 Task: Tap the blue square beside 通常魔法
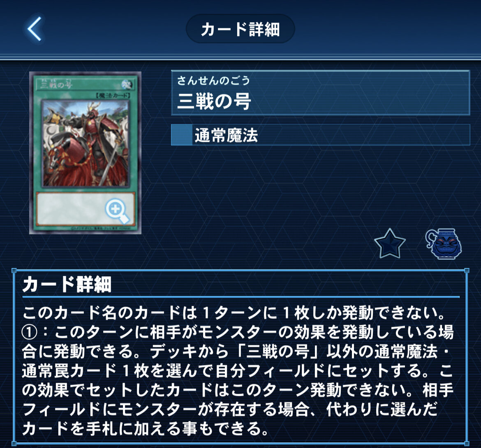[181, 135]
